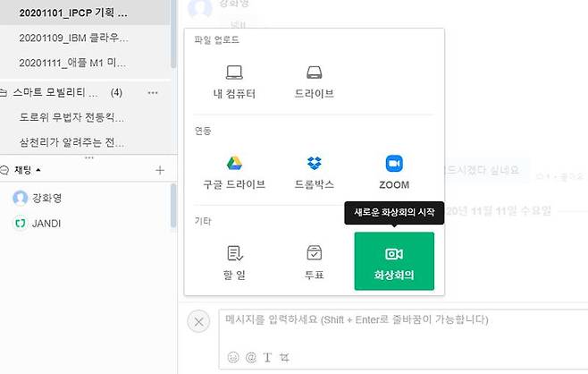
Task: Click the capture icon in message toolbar
Action: [284, 357]
